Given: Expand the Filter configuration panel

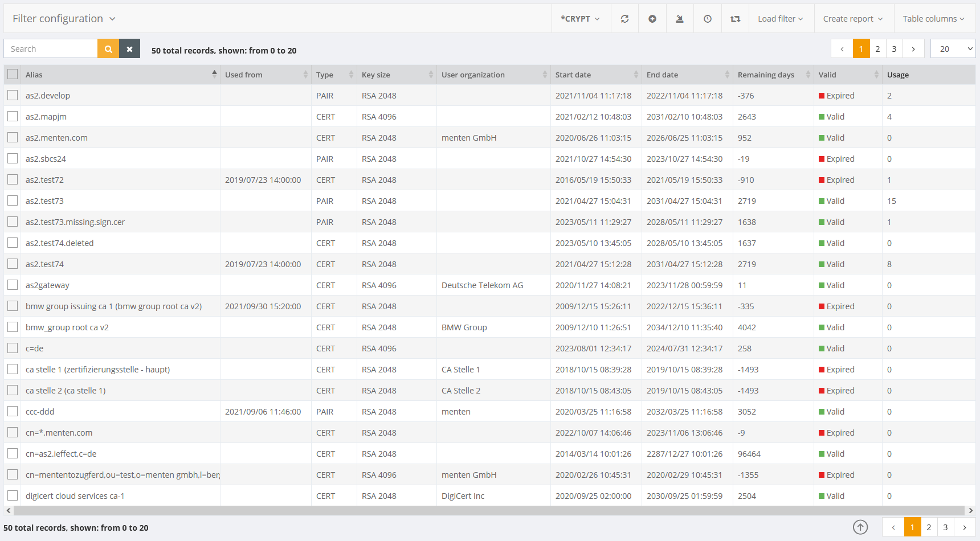Looking at the screenshot, I should (64, 19).
